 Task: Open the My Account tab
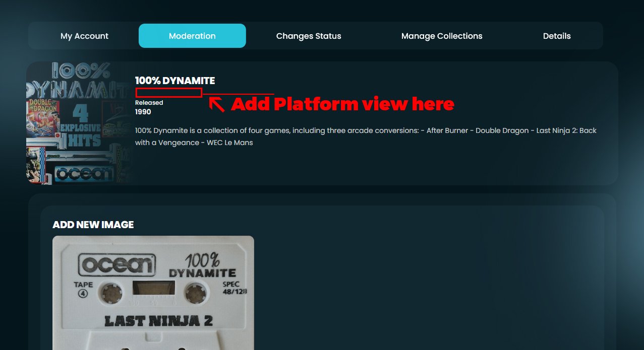[x=85, y=36]
